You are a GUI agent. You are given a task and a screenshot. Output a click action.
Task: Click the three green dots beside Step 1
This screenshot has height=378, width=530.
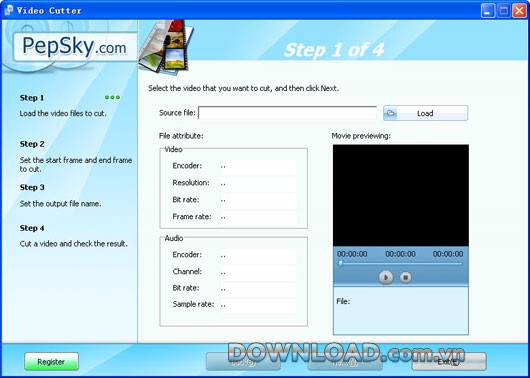coord(112,97)
